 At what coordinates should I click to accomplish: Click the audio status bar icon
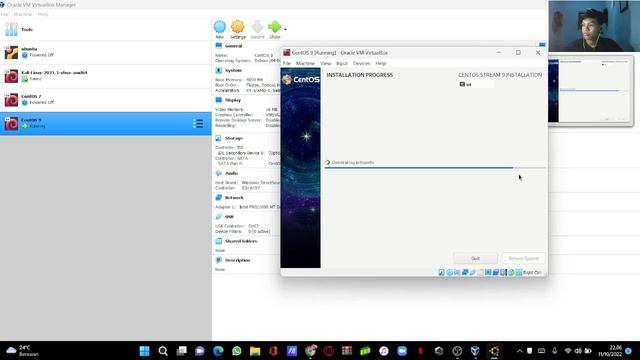coord(457,272)
